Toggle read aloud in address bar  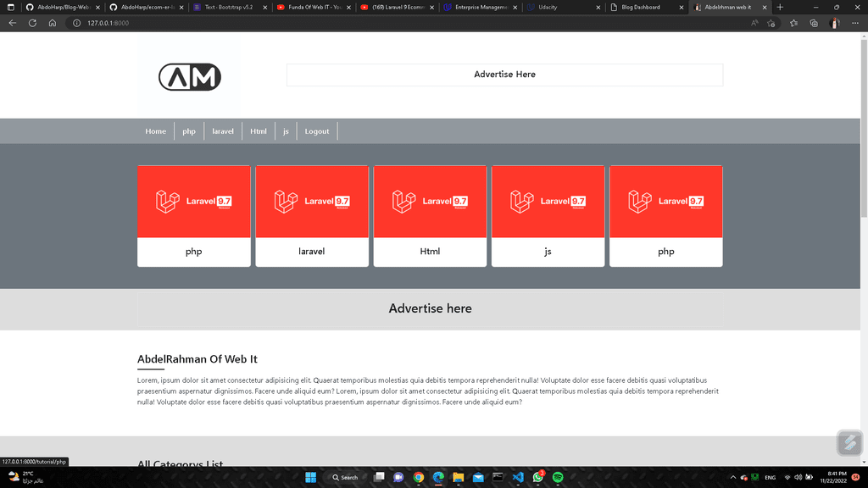tap(754, 23)
